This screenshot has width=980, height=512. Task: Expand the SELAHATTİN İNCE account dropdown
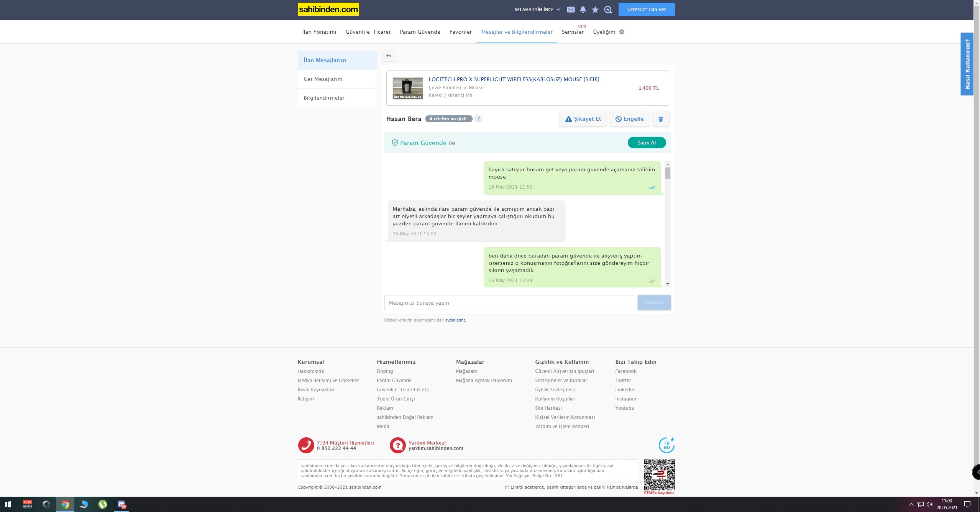pos(537,10)
